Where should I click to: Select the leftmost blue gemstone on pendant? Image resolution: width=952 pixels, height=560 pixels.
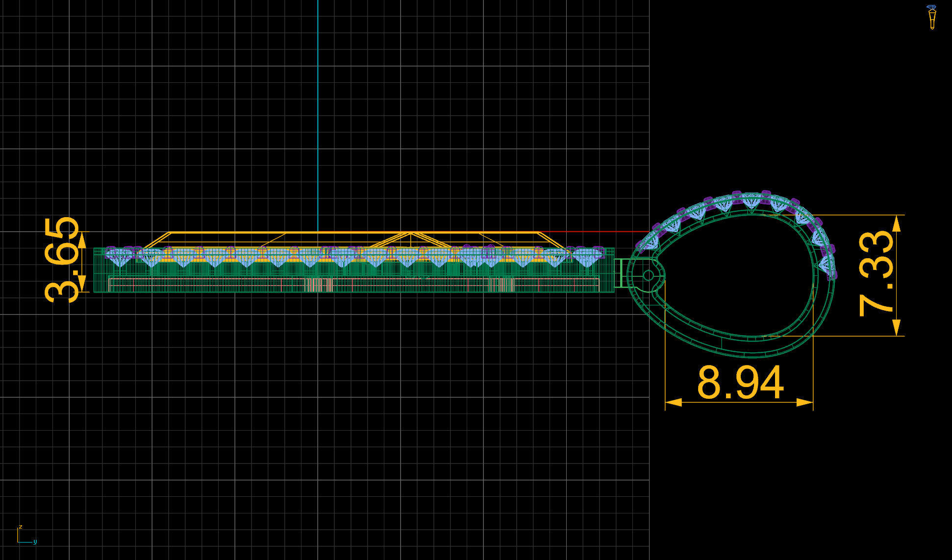[x=119, y=256]
